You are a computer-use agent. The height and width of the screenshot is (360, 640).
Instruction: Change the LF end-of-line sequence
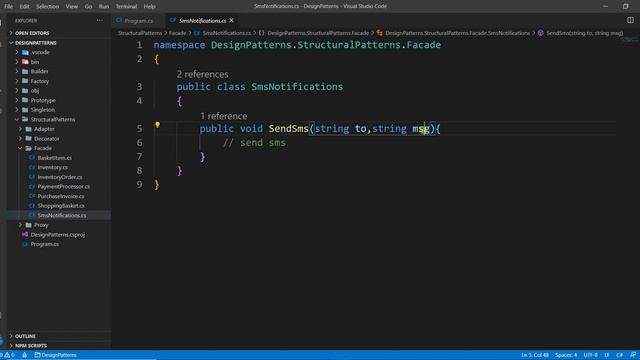[607, 355]
